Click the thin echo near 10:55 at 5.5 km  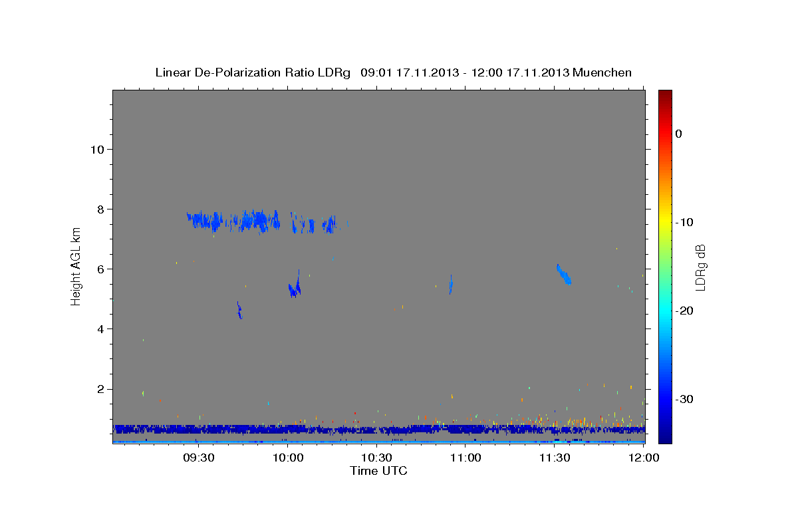click(451, 285)
